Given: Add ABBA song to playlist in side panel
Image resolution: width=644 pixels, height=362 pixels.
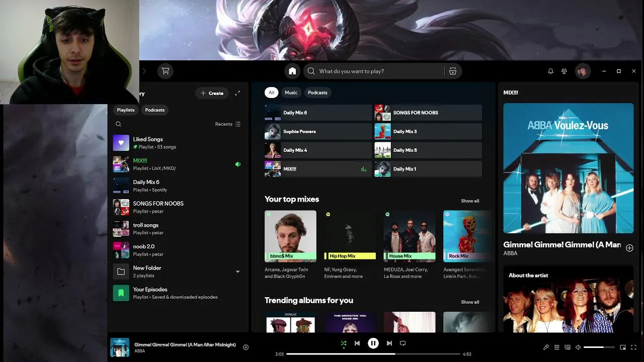Looking at the screenshot, I should [x=629, y=248].
